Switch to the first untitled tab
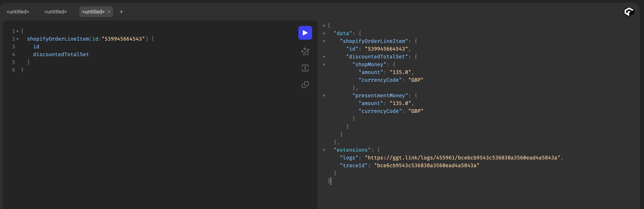The width and height of the screenshot is (644, 209). click(18, 12)
